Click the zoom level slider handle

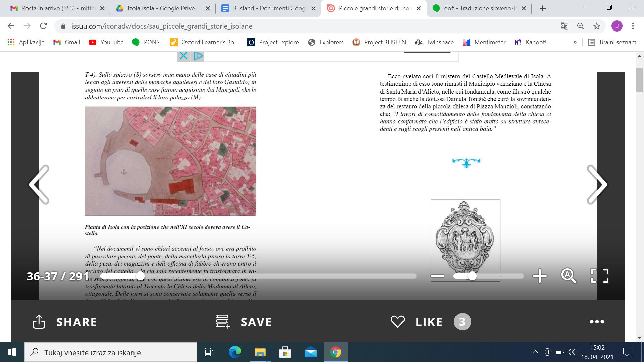pyautogui.click(x=472, y=276)
